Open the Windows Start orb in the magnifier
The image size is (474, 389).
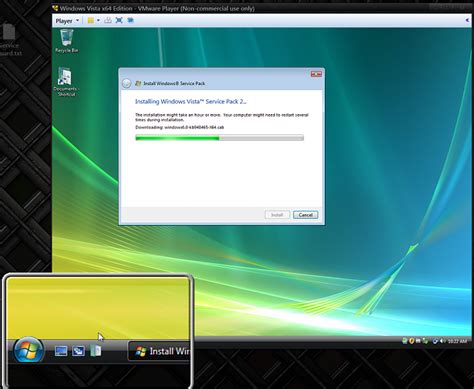click(28, 350)
